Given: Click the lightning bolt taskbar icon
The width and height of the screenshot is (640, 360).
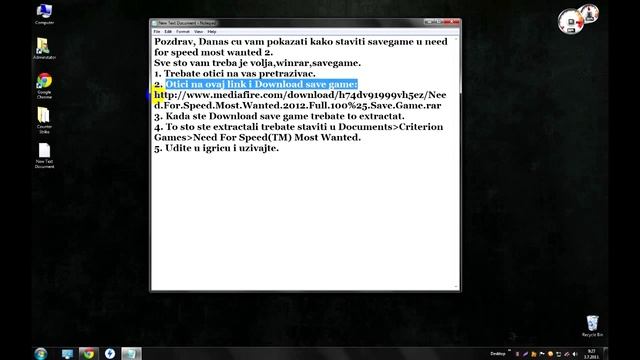Looking at the screenshot, I should click(x=110, y=353).
